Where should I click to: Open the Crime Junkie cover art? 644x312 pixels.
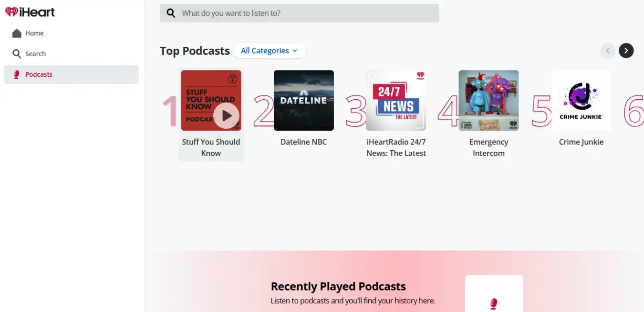(581, 101)
